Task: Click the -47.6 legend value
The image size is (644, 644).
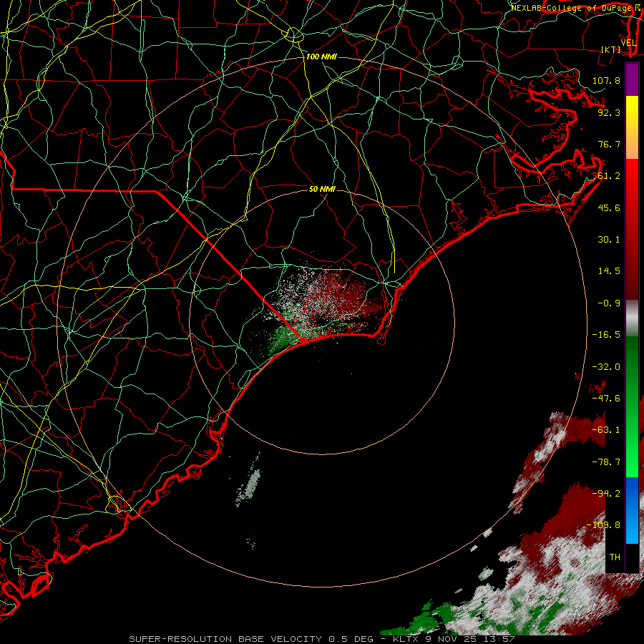Action: (x=606, y=399)
